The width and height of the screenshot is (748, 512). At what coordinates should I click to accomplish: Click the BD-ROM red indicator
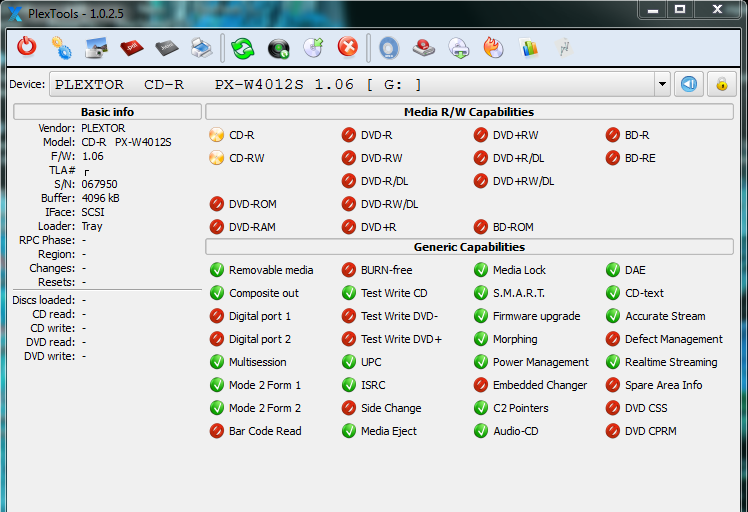[480, 227]
